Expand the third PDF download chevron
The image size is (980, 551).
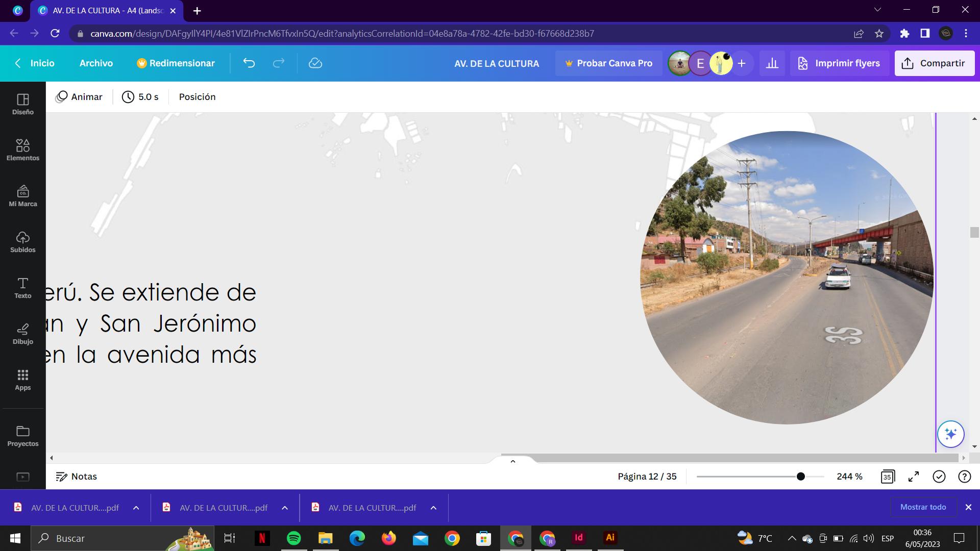(x=433, y=508)
